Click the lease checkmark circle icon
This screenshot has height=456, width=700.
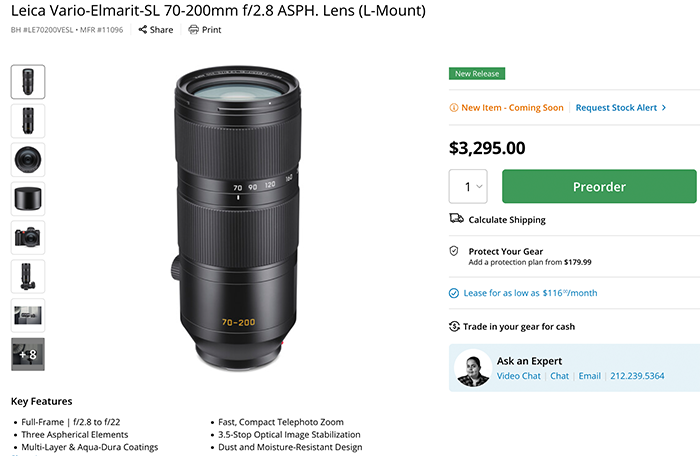(456, 293)
